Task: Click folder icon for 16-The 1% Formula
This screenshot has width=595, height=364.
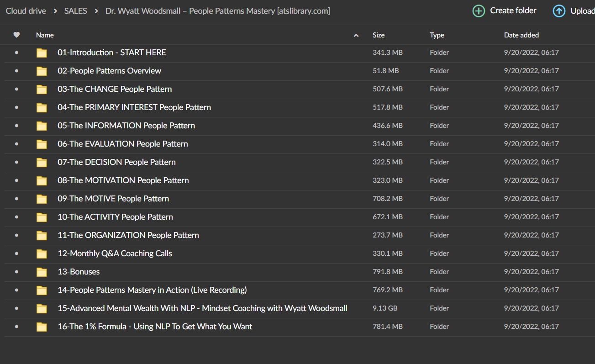Action: [x=42, y=327]
